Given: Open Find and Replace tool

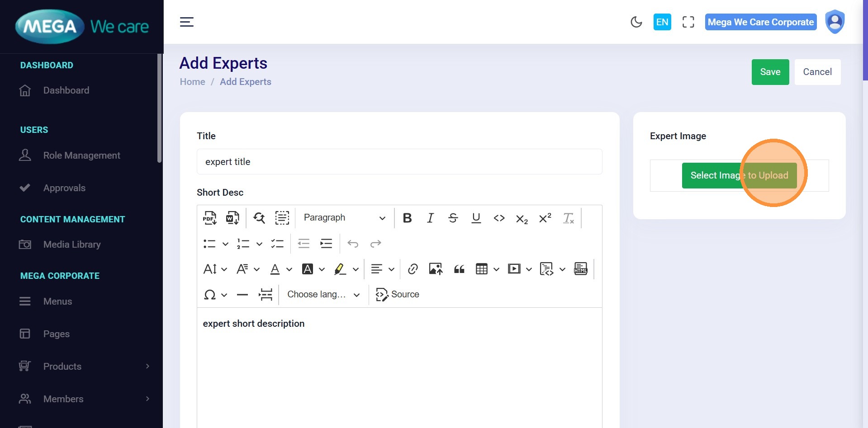Looking at the screenshot, I should (x=259, y=218).
